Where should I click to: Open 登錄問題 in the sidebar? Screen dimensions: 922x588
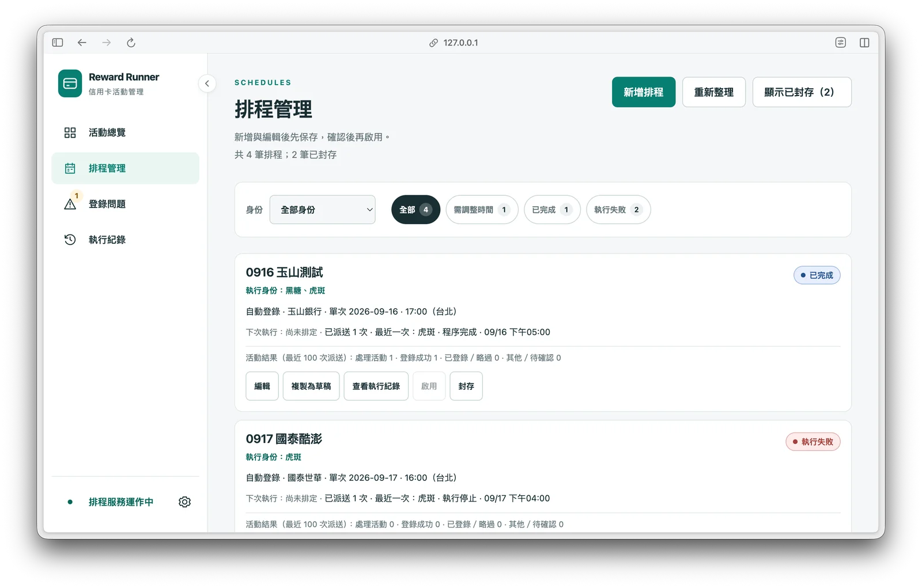click(126, 204)
